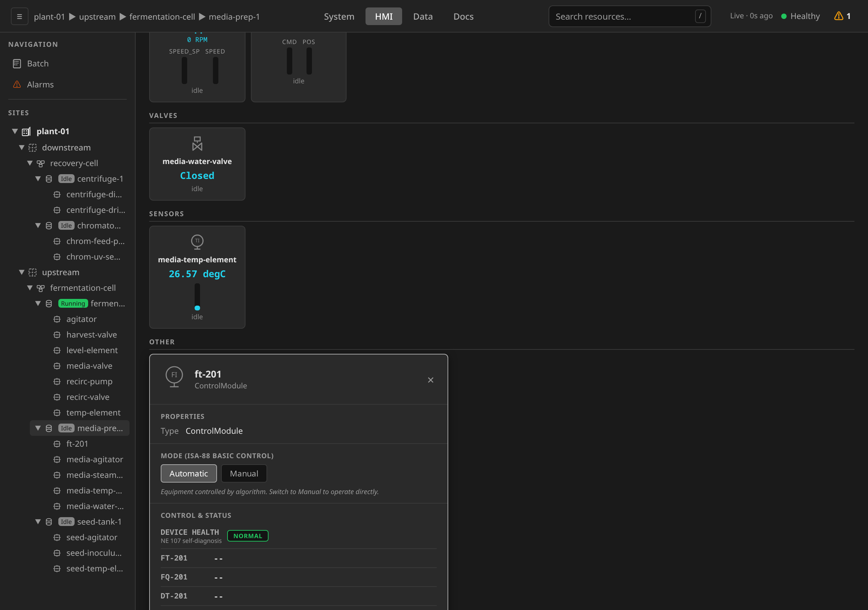Collapse the upstream tree node
This screenshot has width=868, height=610.
pos(22,272)
